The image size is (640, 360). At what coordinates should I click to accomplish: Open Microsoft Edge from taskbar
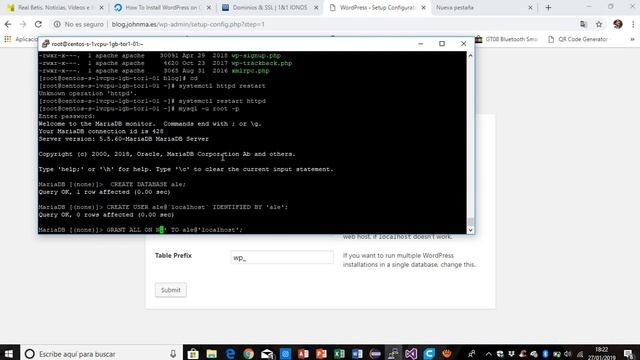point(230,353)
